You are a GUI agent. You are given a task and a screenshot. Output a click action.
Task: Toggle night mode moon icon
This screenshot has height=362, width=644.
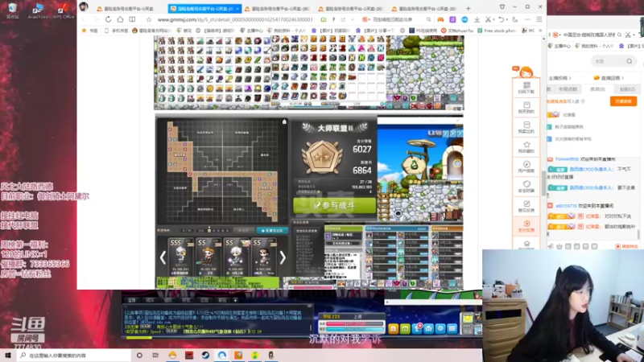pyautogui.click(x=515, y=19)
